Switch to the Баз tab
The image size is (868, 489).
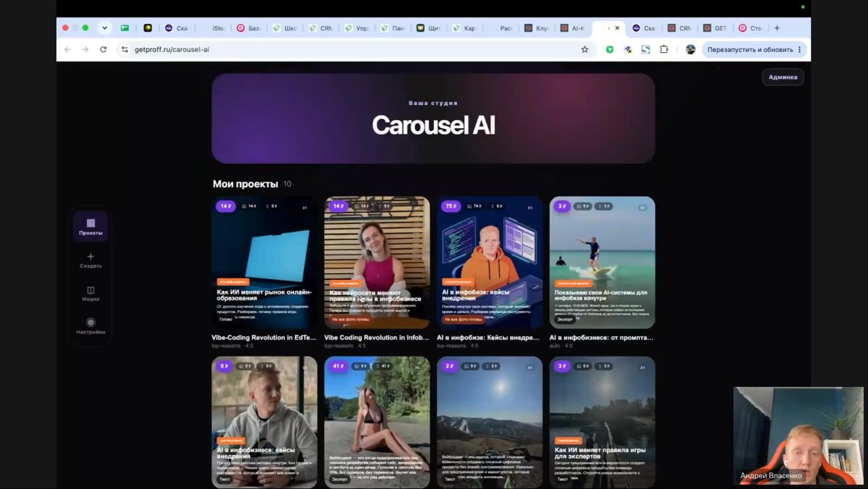249,28
